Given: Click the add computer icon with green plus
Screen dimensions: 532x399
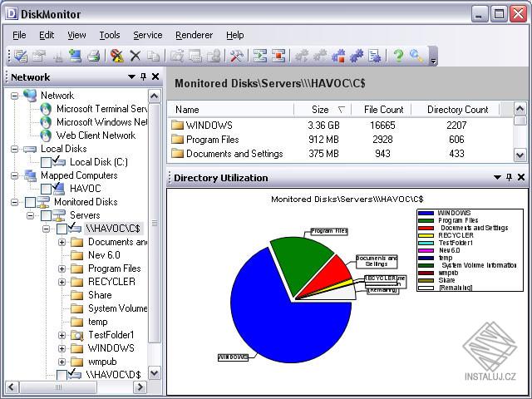Looking at the screenshot, I should click(x=75, y=56).
